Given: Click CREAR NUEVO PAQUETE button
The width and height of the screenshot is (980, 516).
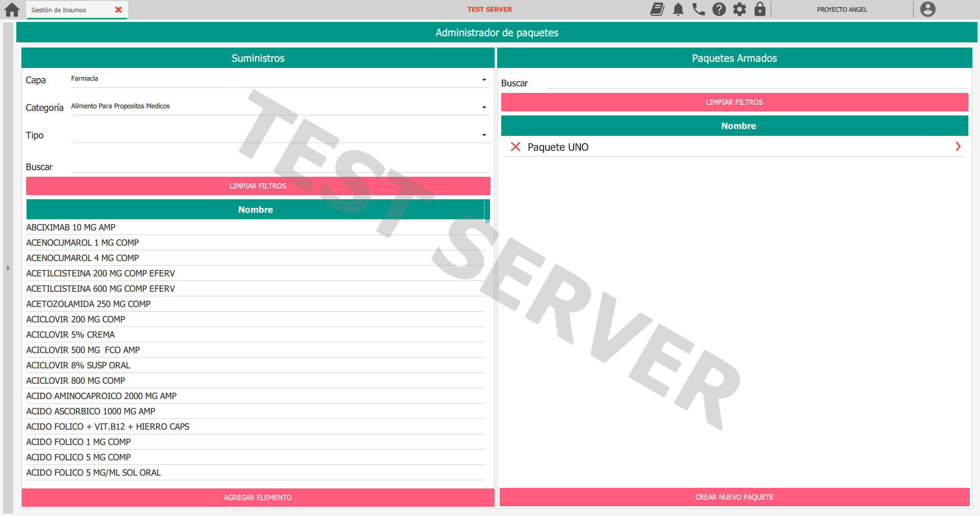Looking at the screenshot, I should coord(734,497).
